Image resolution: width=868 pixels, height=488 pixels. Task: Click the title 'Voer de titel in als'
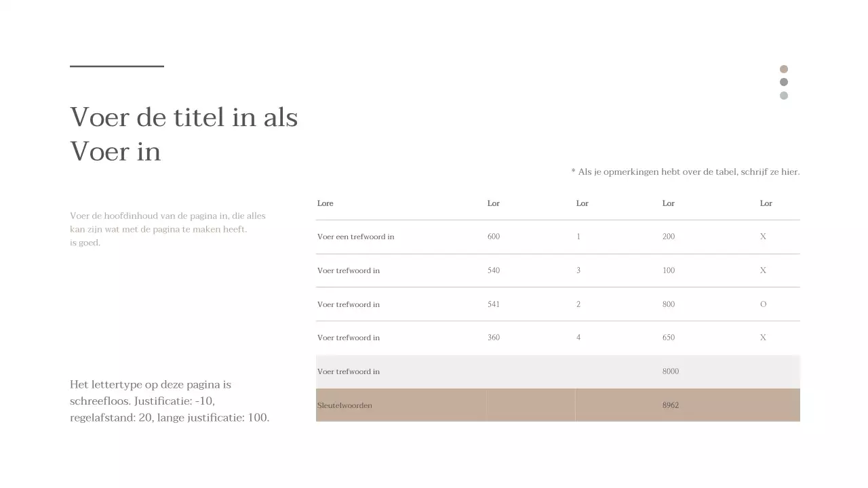coord(184,117)
